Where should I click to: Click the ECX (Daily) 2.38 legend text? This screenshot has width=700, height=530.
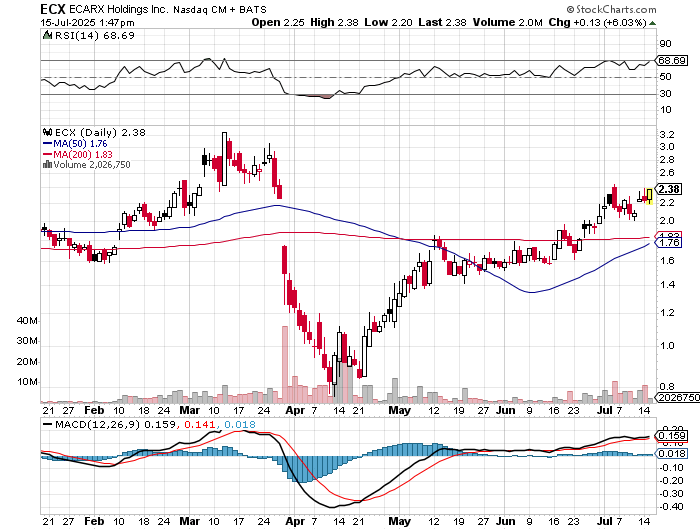tap(100, 132)
